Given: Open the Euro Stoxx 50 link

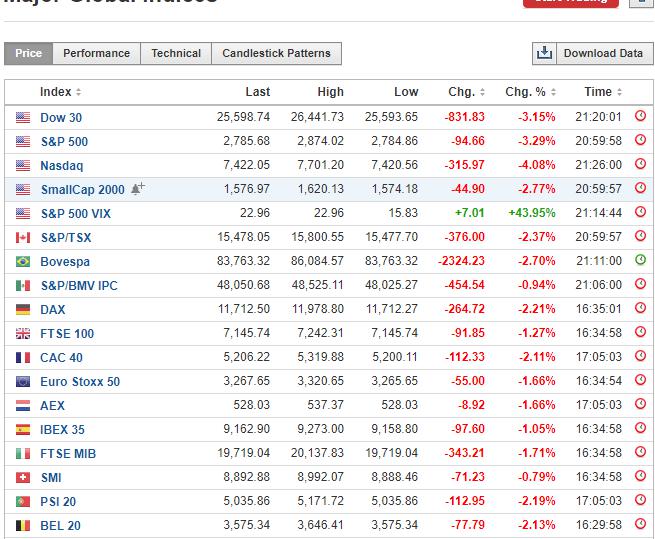Looking at the screenshot, I should pos(80,382).
